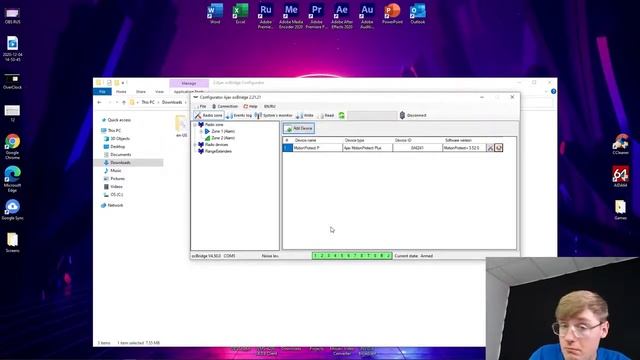Click the Ajax MotionProtect Plus device type cell
This screenshot has height=360, width=640.
[367, 148]
